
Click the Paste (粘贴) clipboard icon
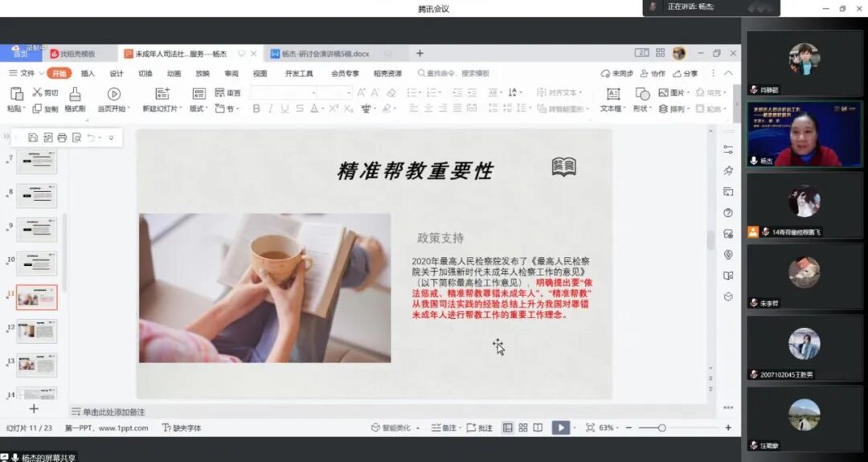coord(17,93)
